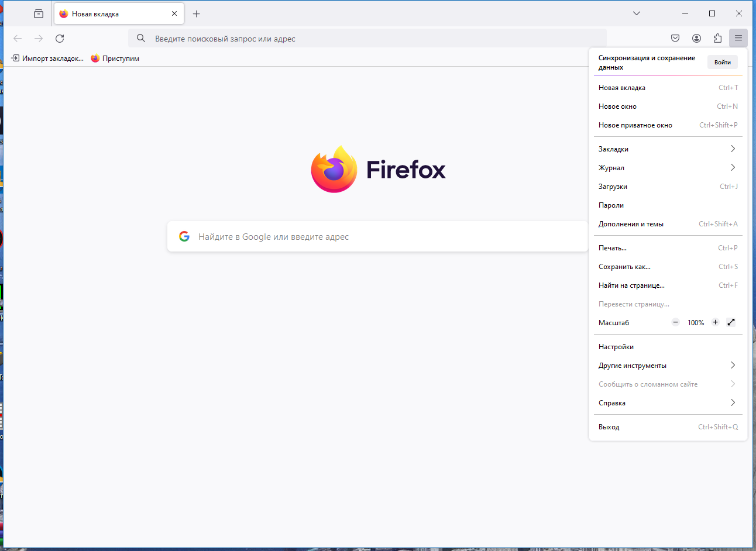Open Настройки from the menu
This screenshot has height=551, width=756.
click(668, 347)
